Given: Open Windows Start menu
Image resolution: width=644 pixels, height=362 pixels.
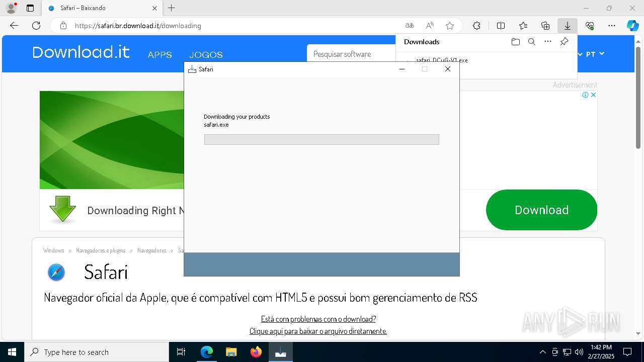Looking at the screenshot, I should point(12,352).
